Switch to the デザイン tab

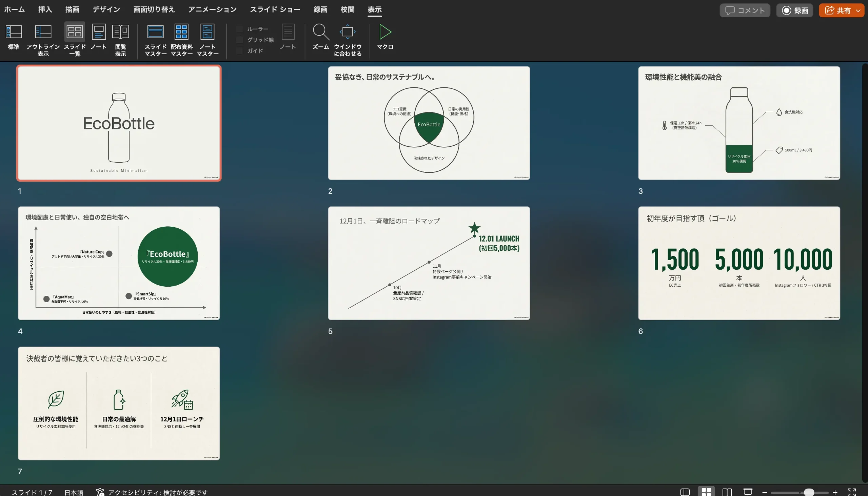106,9
